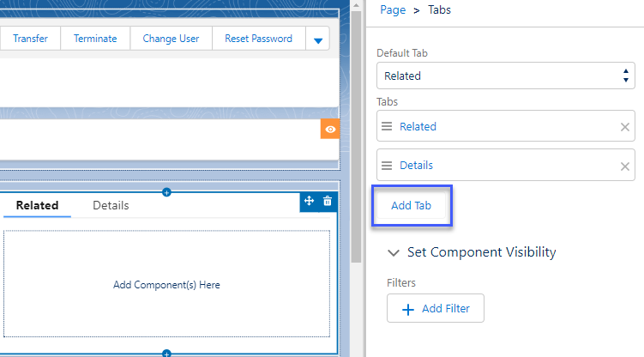
Task: Switch to the Details tab in canvas
Action: click(x=111, y=206)
